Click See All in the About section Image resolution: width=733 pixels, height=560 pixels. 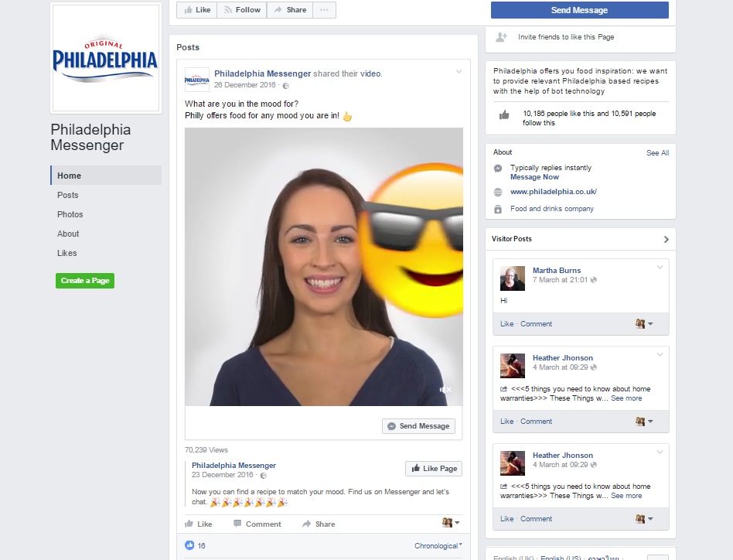[x=657, y=153]
